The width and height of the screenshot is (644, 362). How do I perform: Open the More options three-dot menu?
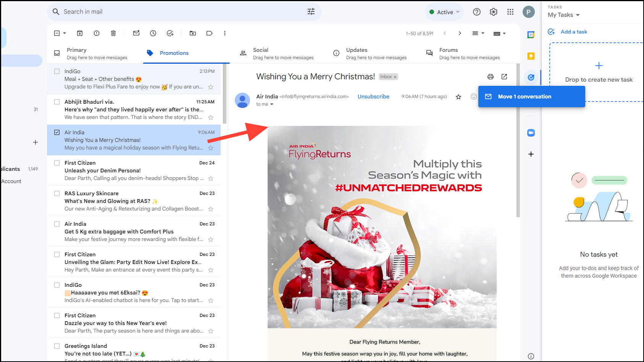[225, 33]
